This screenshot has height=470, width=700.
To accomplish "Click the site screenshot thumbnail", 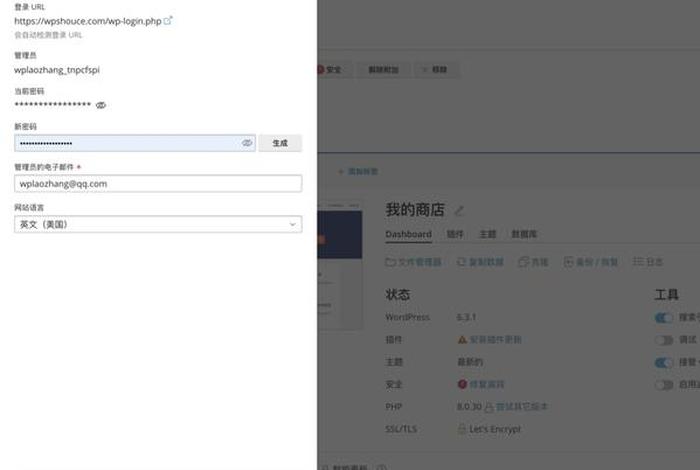I will pyautogui.click(x=340, y=266).
